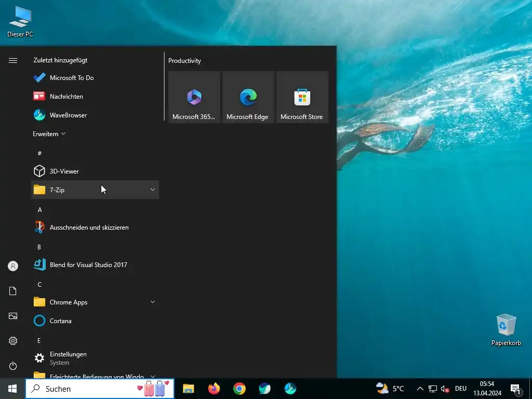Launch the WaveBrowser icon on the taskbar
Screen dimensions: 532x399
click(x=290, y=389)
